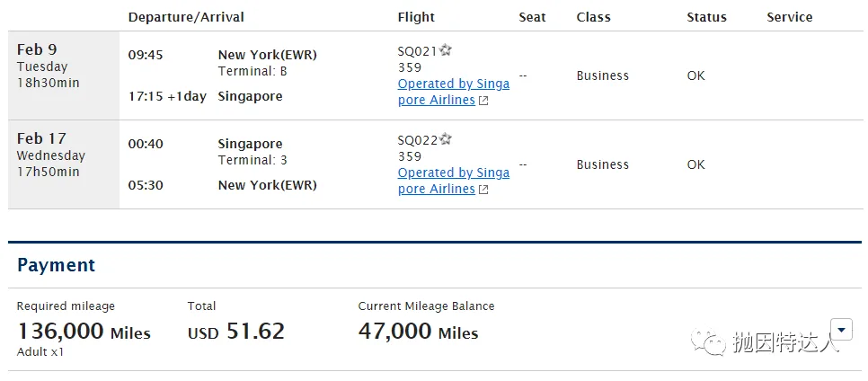Click the Star Alliance icon beside SQ022
868x381 pixels.
446,139
